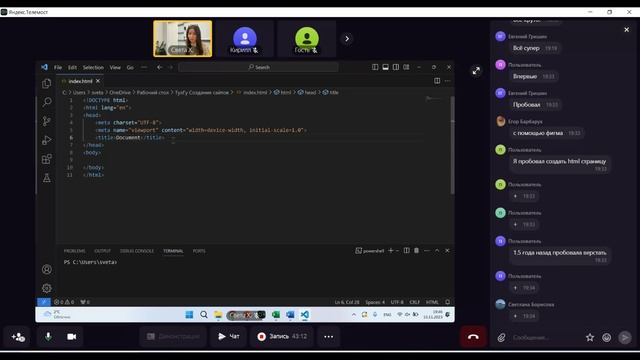This screenshot has height=360, width=640.
Task: Open editor more actions ellipsis
Action: click(447, 81)
